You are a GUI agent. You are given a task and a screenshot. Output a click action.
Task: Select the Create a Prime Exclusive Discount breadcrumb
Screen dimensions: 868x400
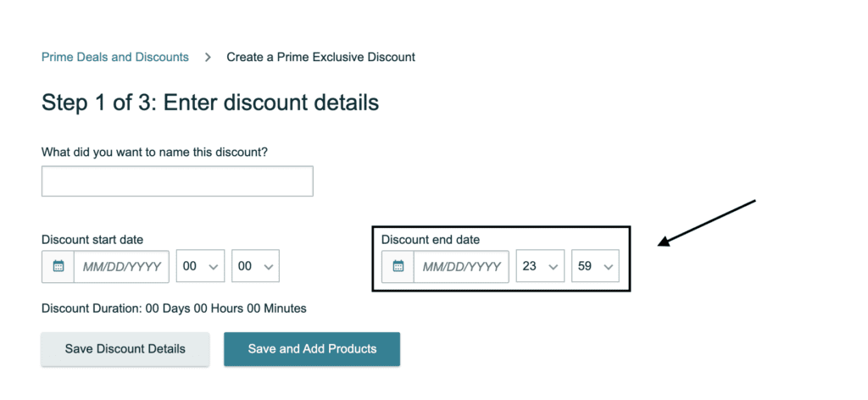click(321, 57)
